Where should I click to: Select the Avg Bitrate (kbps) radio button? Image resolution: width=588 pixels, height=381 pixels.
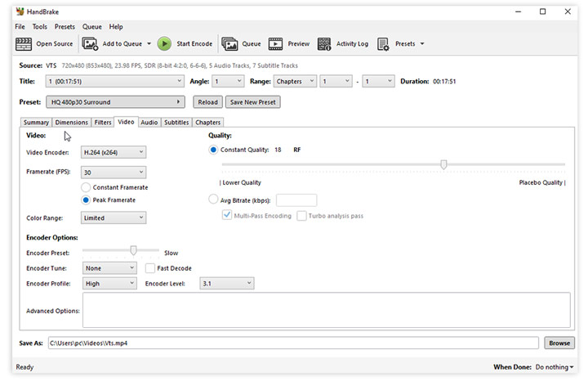tap(213, 199)
